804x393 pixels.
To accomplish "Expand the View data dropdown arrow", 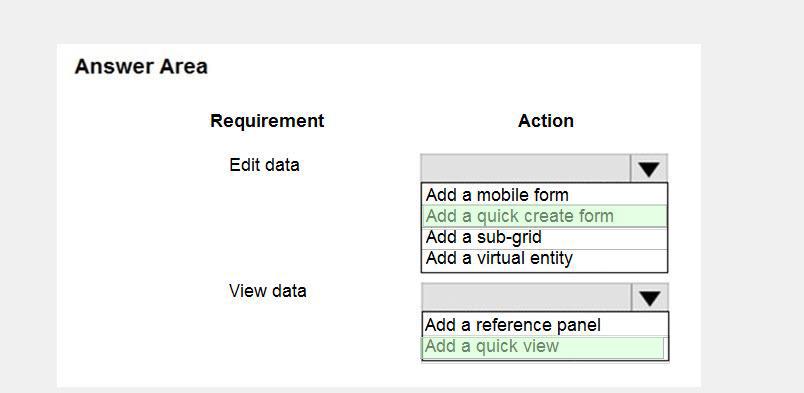I will pos(650,298).
